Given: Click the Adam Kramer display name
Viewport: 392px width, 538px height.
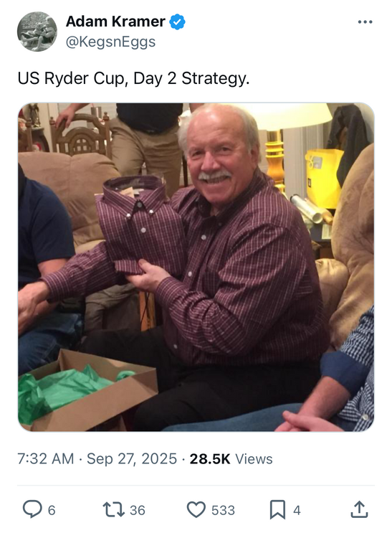Looking at the screenshot, I should [x=115, y=22].
